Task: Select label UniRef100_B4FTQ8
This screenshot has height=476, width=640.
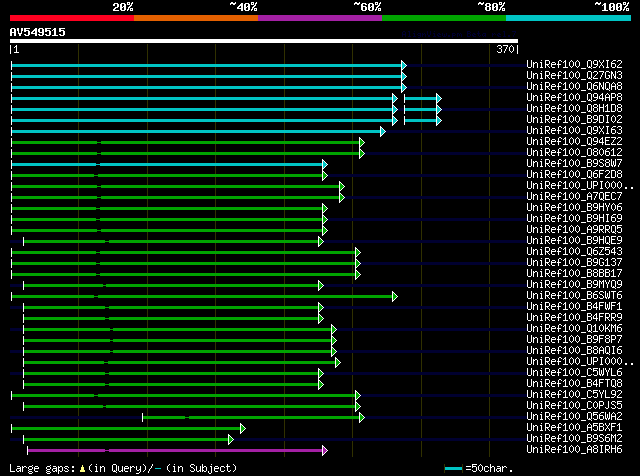Action: point(574,384)
